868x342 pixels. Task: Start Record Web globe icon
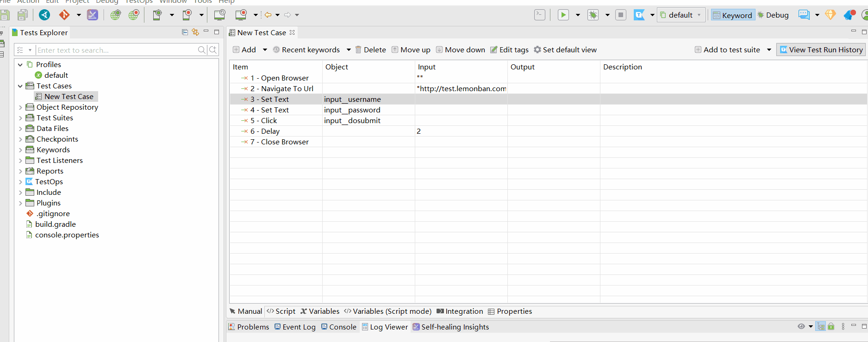pyautogui.click(x=134, y=15)
